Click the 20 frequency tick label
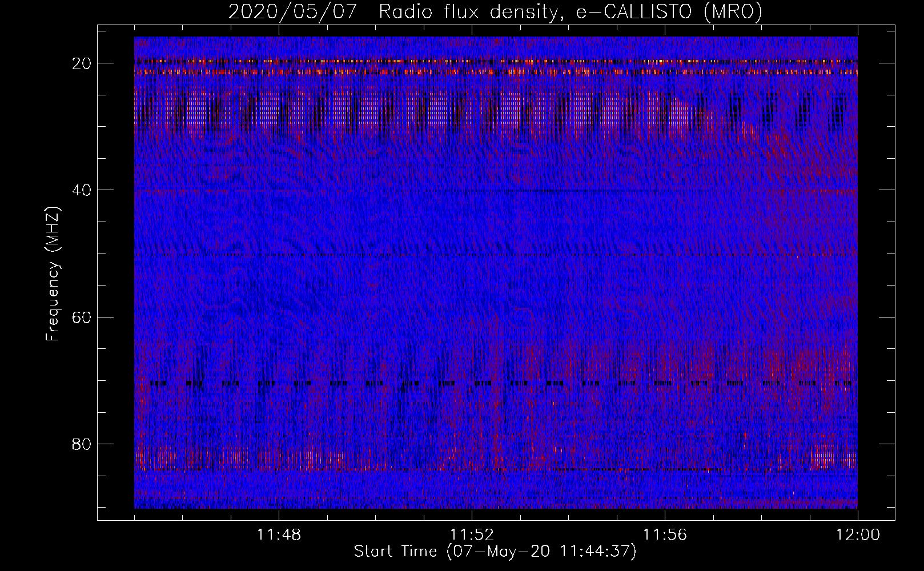Viewport: 924px width, 571px height. (82, 63)
